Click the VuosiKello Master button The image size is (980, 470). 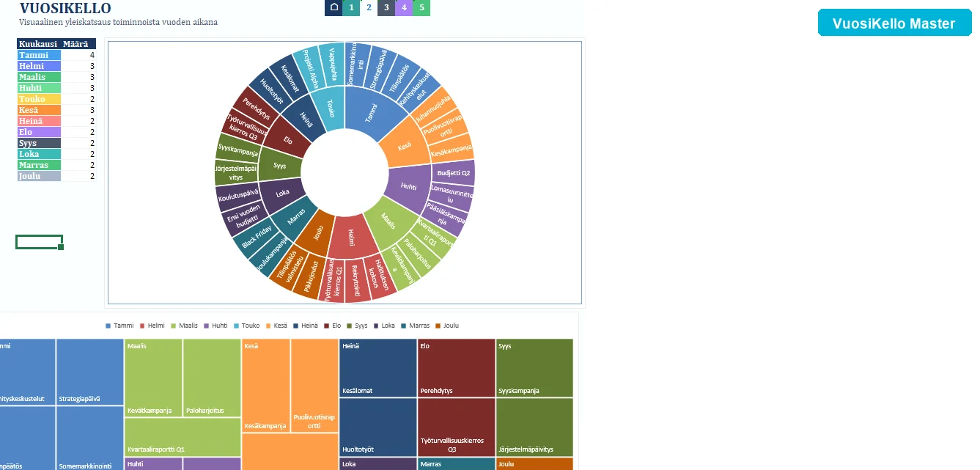894,23
